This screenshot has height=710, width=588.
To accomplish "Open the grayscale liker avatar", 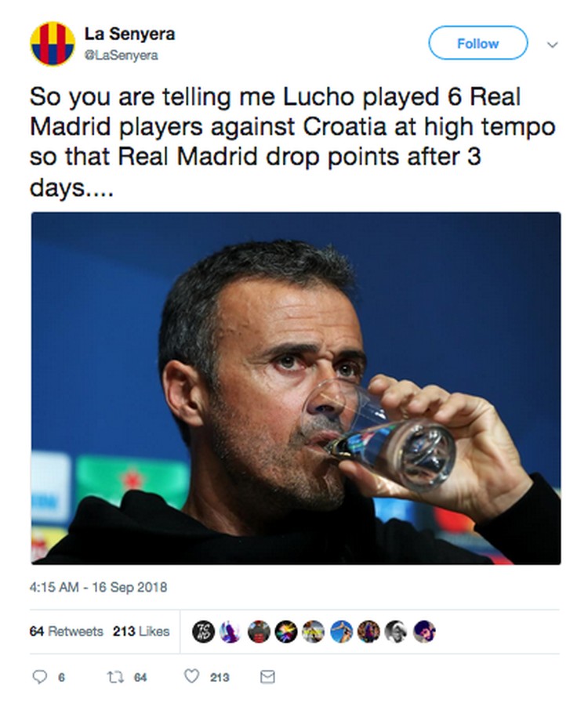I will pos(397,632).
